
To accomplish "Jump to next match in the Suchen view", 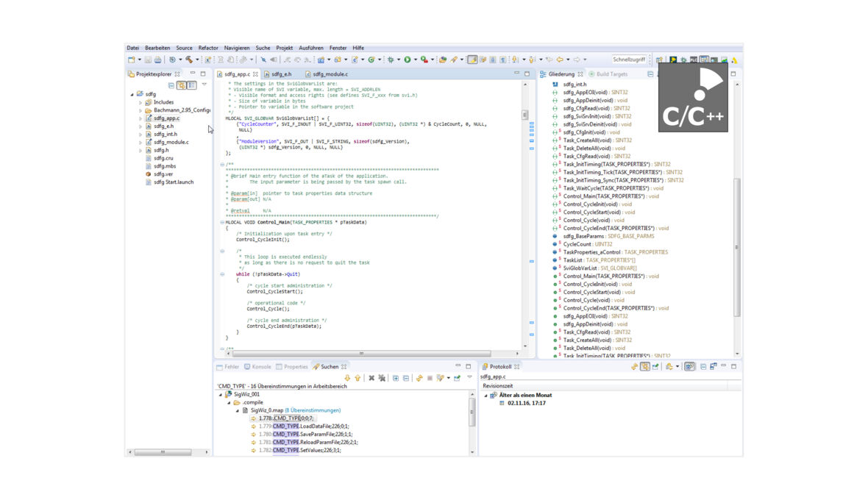I will (x=347, y=377).
